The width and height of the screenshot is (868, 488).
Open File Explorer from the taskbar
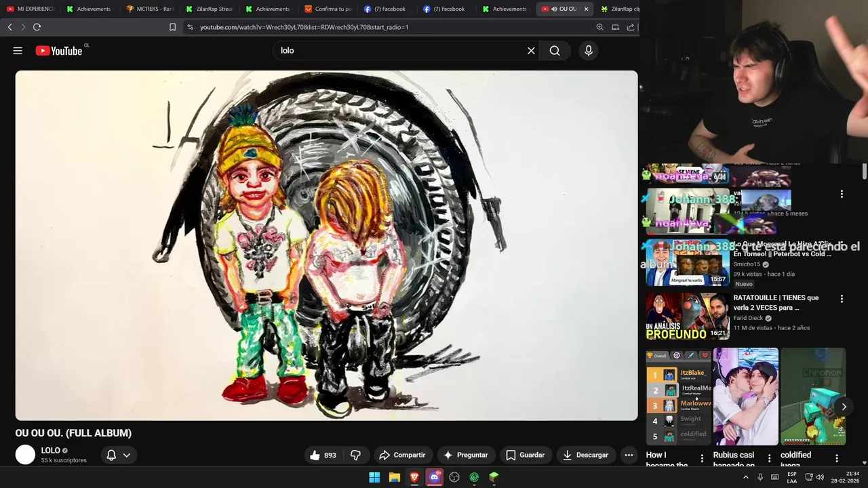click(394, 477)
